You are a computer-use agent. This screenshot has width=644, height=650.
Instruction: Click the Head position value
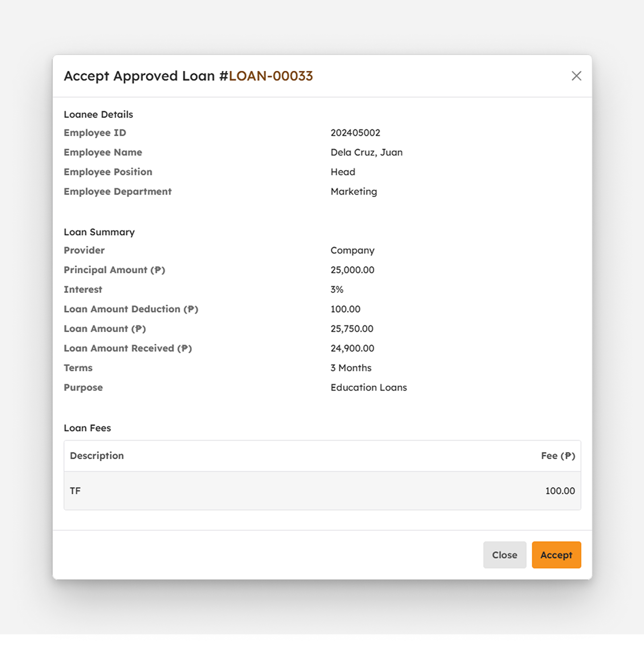pyautogui.click(x=343, y=172)
